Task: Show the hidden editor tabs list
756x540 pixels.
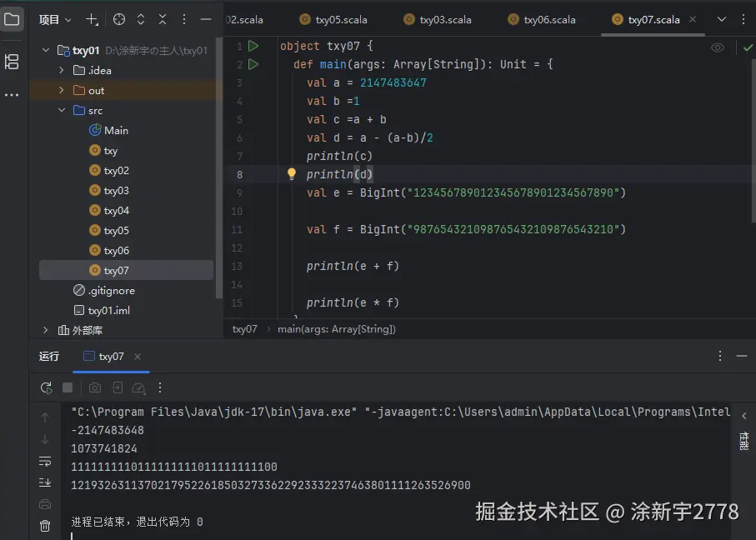Action: (722, 19)
